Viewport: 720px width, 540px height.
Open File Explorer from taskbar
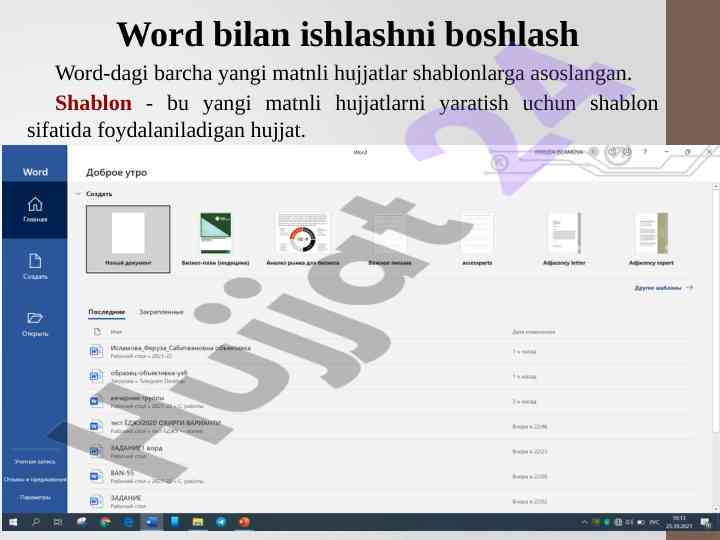[198, 522]
